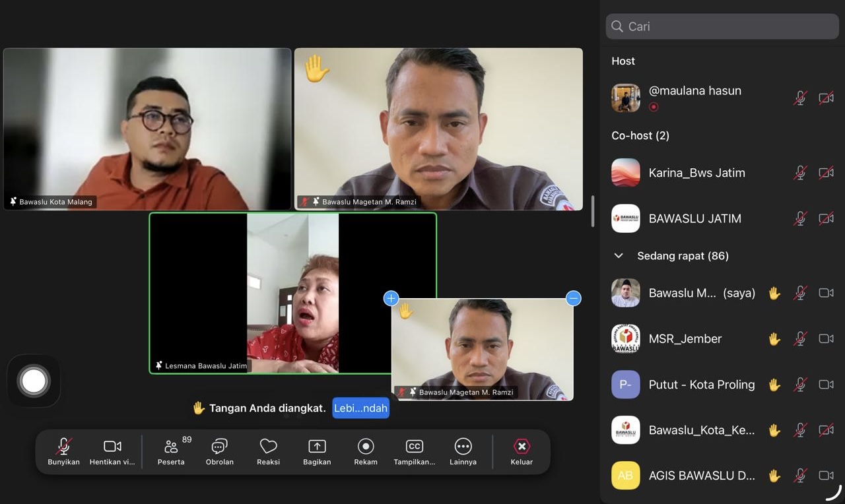Stop camera with the Hentikan video button
Image resolution: width=845 pixels, height=504 pixels.
pos(112,447)
